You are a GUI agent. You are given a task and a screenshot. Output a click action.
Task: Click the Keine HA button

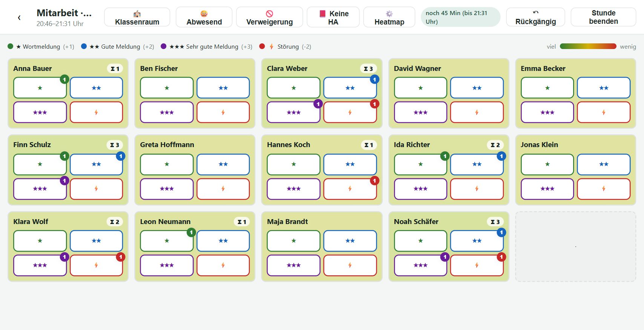coord(333,17)
